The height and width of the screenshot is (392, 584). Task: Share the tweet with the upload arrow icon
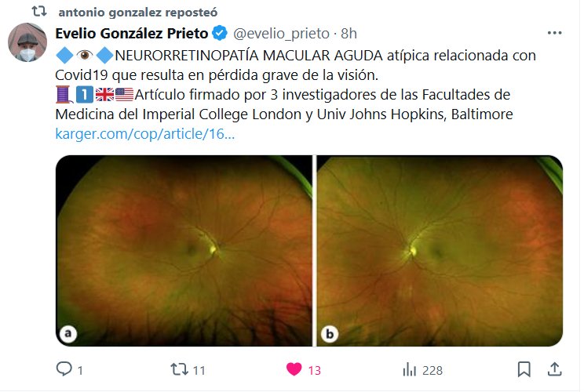pos(555,369)
